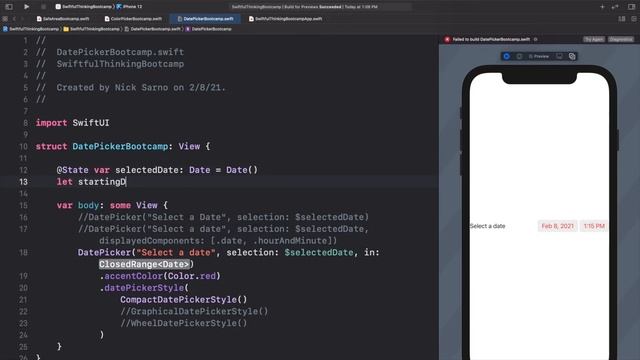
Task: Tap the Feb 8, 2021 date button
Action: pyautogui.click(x=558, y=226)
